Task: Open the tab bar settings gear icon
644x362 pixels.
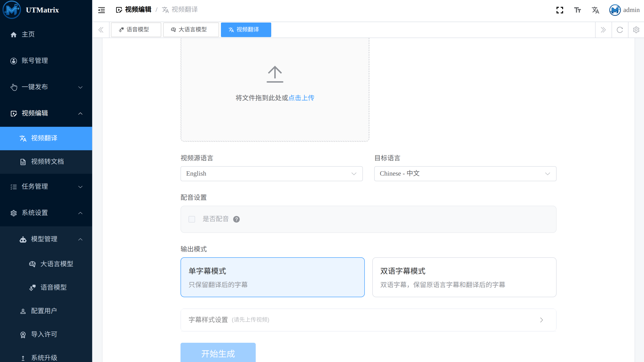Action: click(x=636, y=30)
